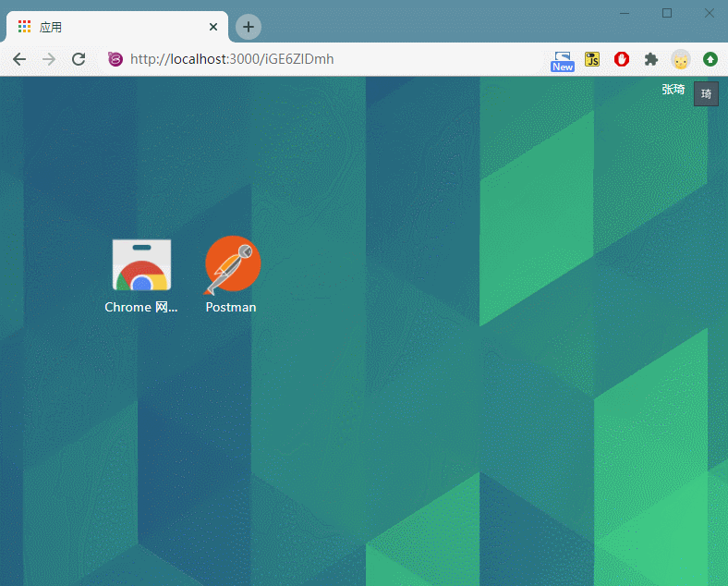Select the 应用 browser tab

tap(117, 27)
